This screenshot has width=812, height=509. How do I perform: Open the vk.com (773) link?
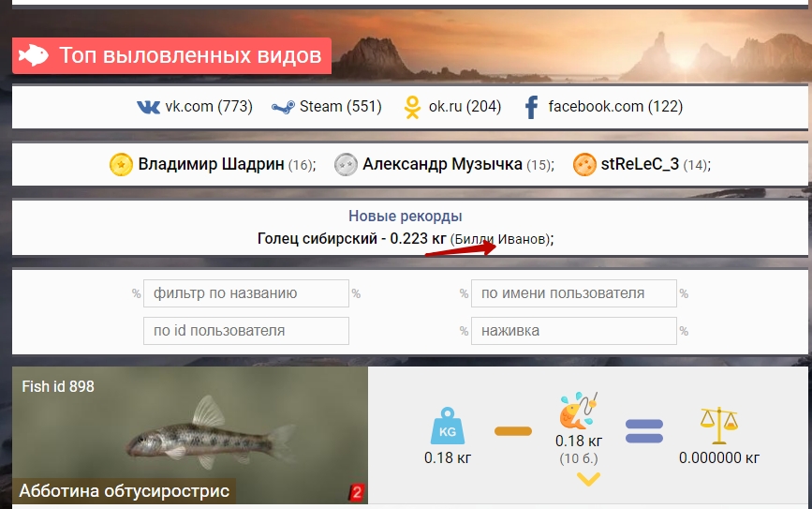pos(195,107)
